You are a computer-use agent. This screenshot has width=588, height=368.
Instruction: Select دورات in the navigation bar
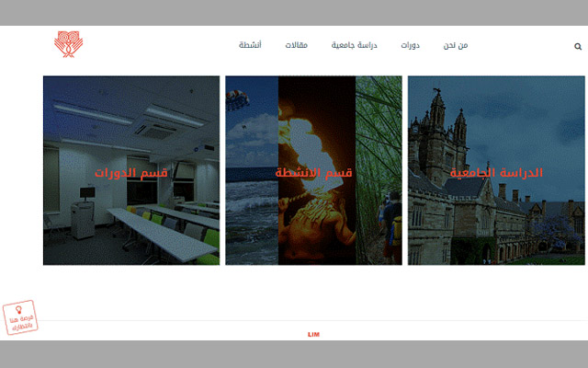coord(410,45)
